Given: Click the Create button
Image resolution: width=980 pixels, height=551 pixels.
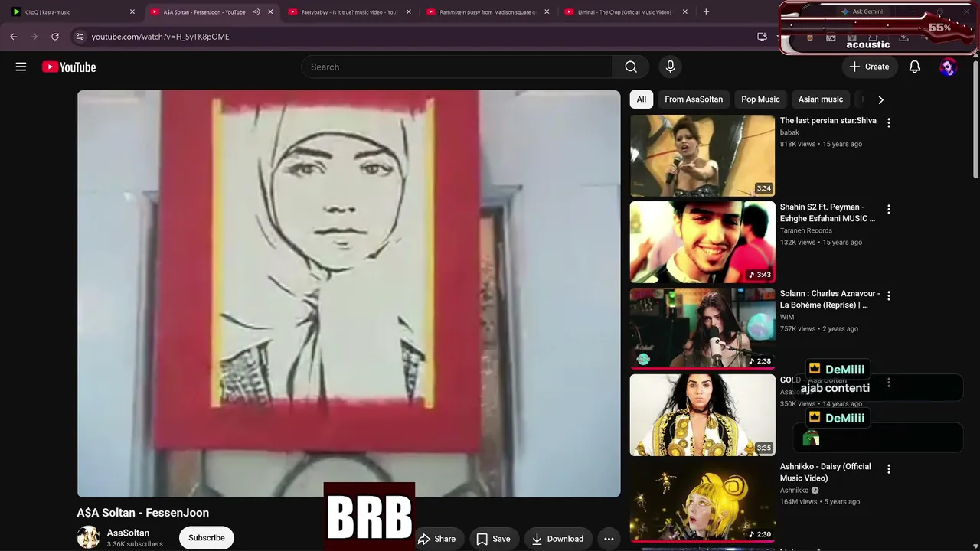Looking at the screenshot, I should coord(869,67).
